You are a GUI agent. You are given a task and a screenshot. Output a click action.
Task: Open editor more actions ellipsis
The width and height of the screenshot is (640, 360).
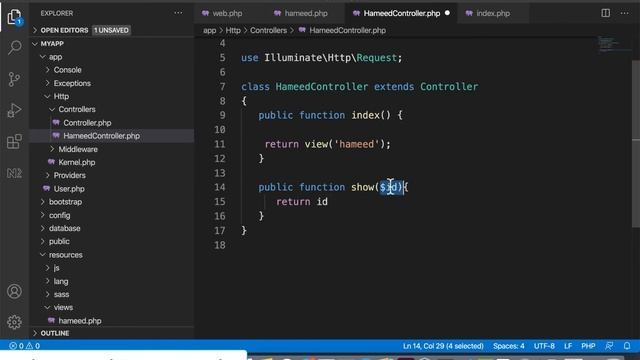(x=624, y=13)
